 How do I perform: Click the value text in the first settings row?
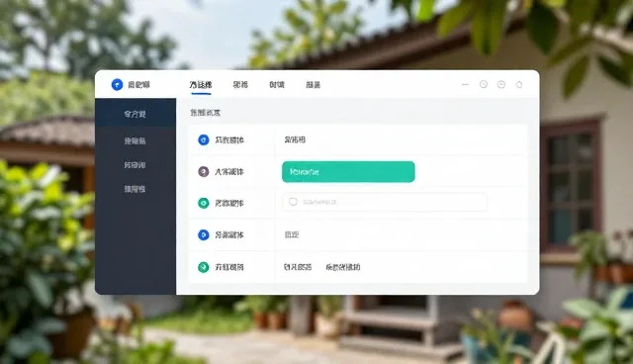295,139
